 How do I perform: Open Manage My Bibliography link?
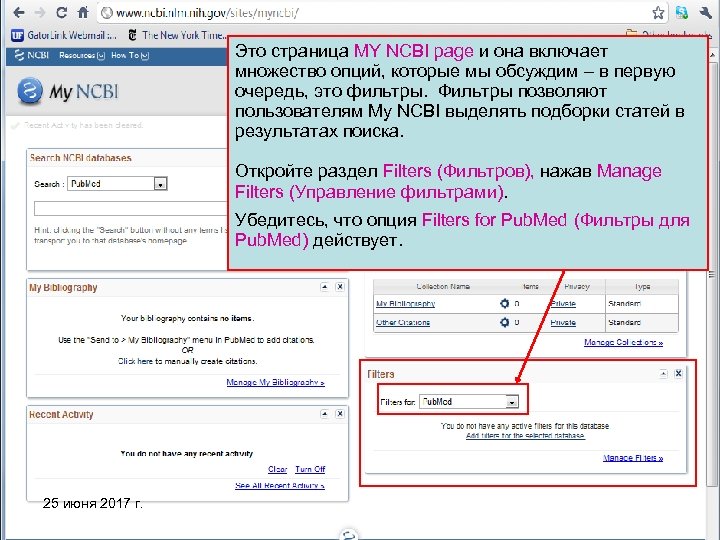pos(276,382)
